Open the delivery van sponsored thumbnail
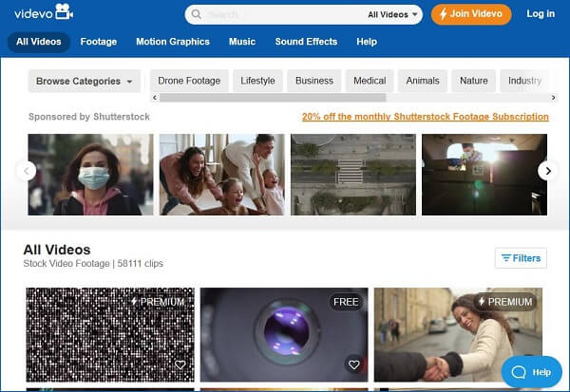Screen dimensions: 570x392 [x=484, y=175]
